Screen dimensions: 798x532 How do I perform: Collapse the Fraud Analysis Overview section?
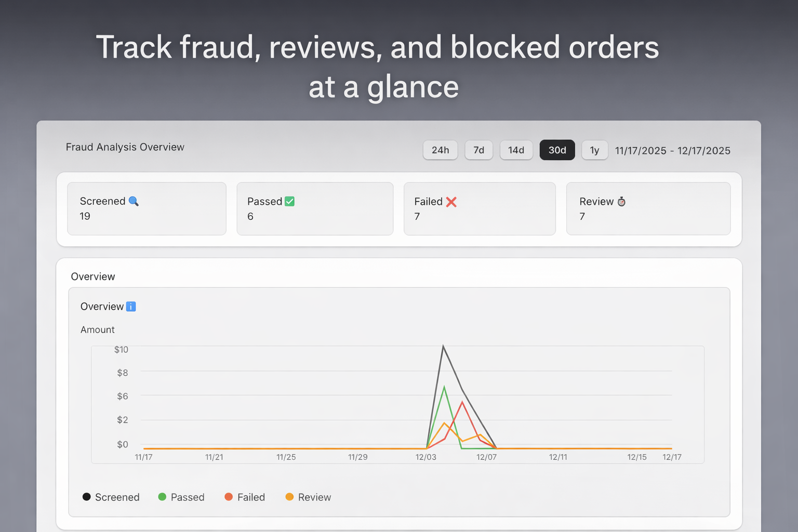(125, 147)
